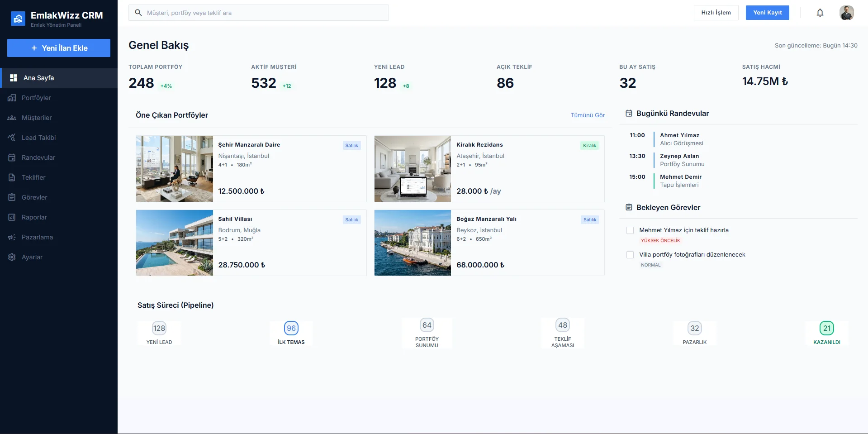Open the Boğaz Manzaralı Yalı photo
Viewport: 868px width, 434px height.
click(413, 243)
